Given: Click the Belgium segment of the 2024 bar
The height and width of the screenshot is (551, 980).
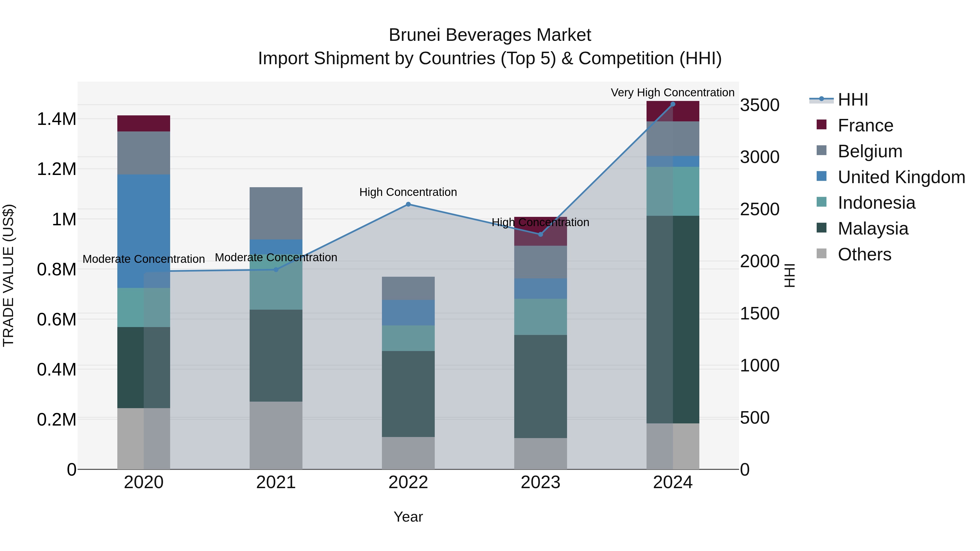Looking at the screenshot, I should click(673, 139).
